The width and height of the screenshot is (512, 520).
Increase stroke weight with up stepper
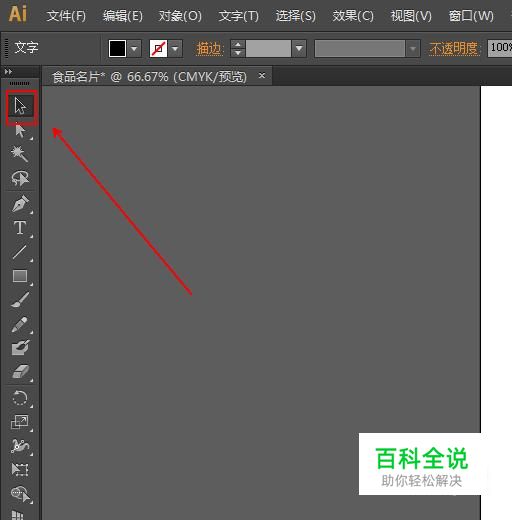click(238, 44)
